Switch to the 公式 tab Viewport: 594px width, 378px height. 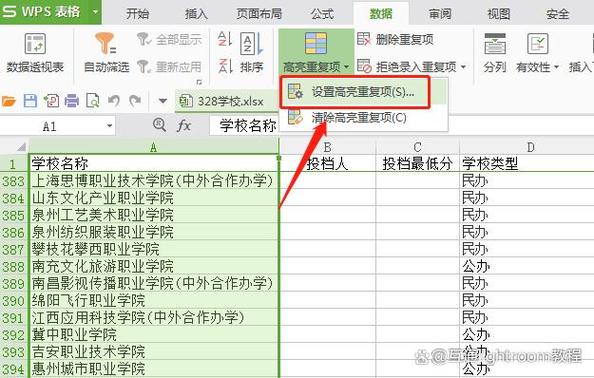[x=322, y=14]
